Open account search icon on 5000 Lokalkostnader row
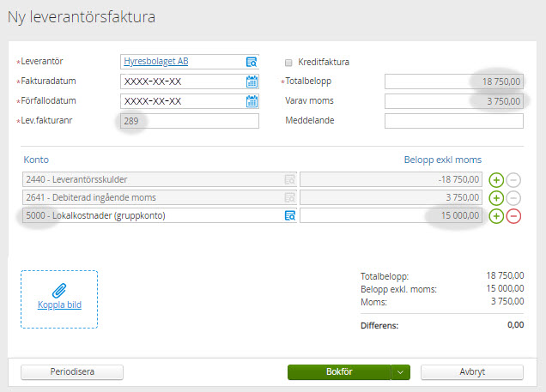Screen dimensions: 546x392 [289, 216]
